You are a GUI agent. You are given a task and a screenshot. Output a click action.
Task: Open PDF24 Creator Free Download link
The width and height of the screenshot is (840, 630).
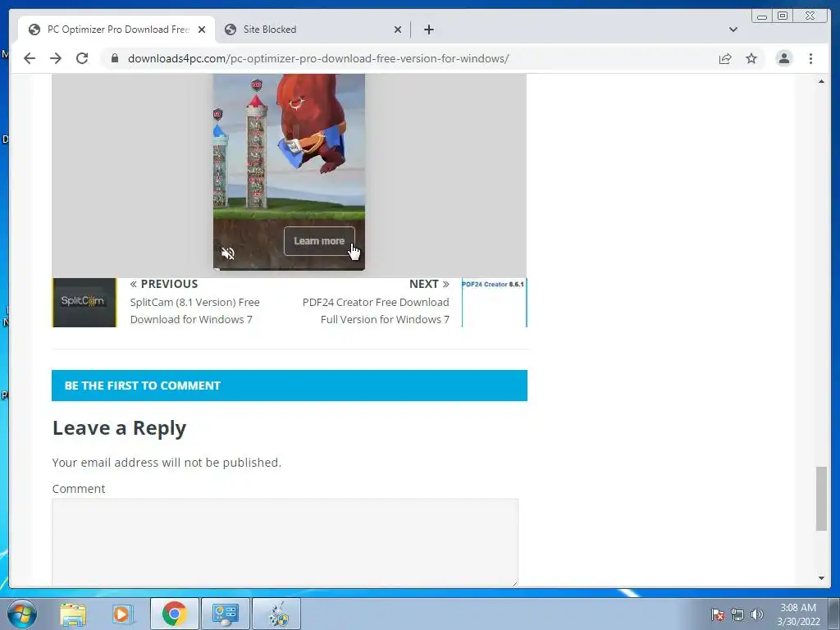(376, 311)
